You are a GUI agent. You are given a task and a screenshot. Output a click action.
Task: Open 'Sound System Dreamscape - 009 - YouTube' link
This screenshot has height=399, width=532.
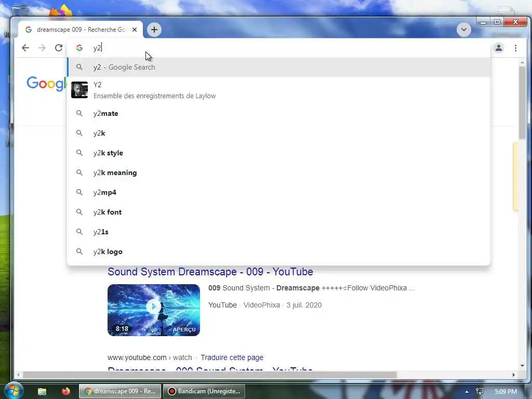210,272
